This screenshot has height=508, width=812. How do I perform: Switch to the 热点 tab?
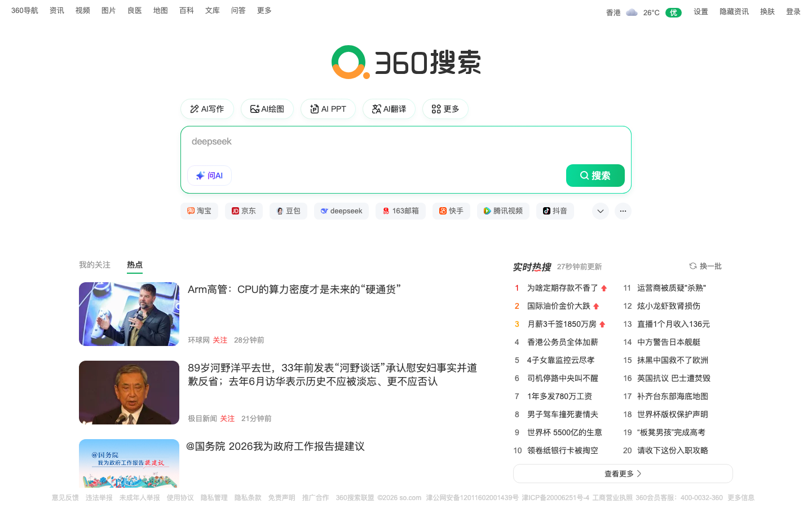135,265
